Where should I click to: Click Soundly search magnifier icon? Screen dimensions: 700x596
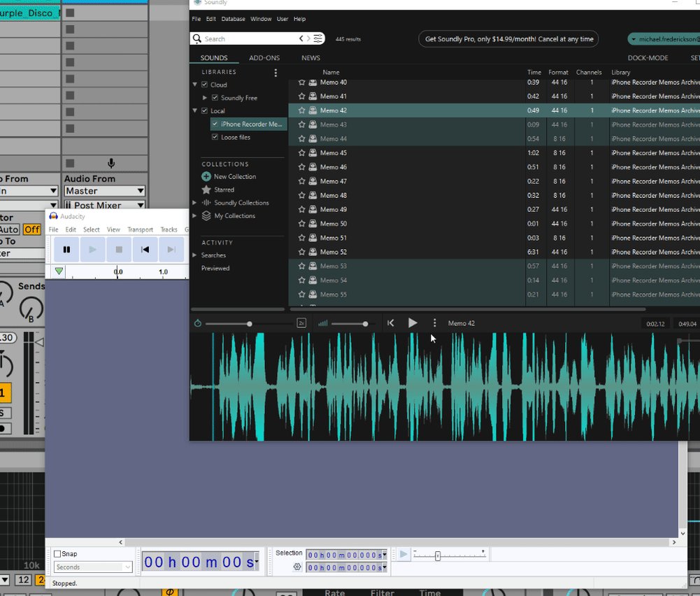197,39
